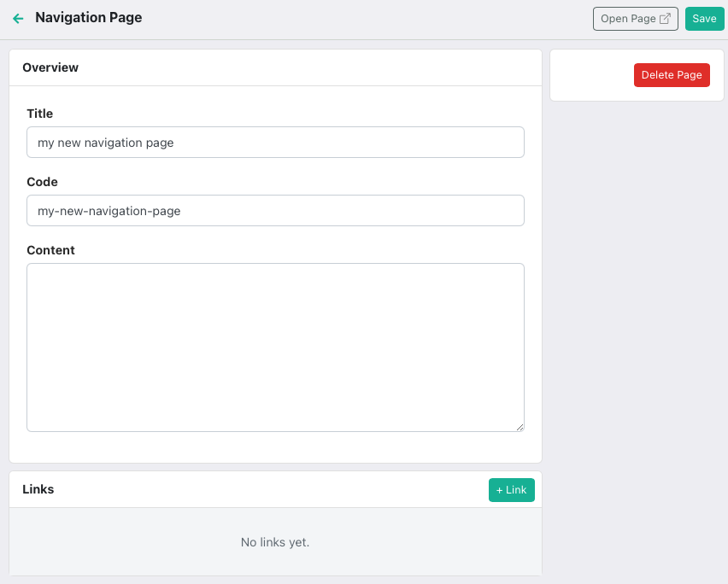This screenshot has width=728, height=584.
Task: Save the navigation page
Action: pyautogui.click(x=704, y=19)
